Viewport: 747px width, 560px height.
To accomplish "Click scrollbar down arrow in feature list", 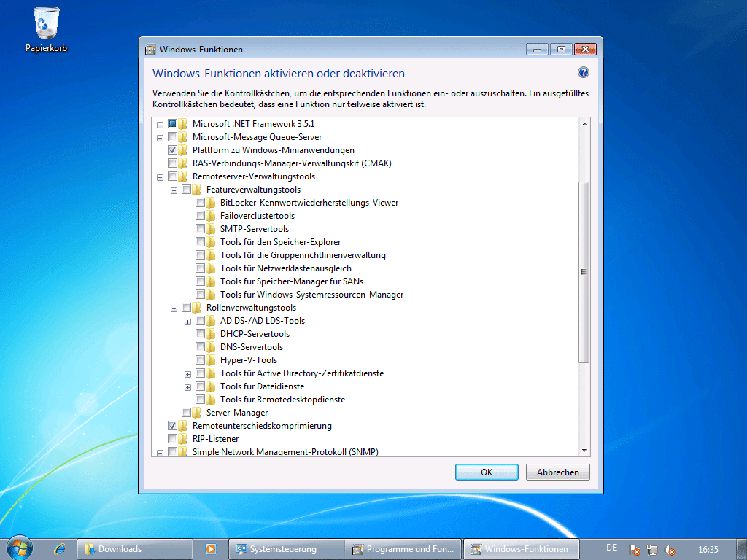I will (584, 451).
